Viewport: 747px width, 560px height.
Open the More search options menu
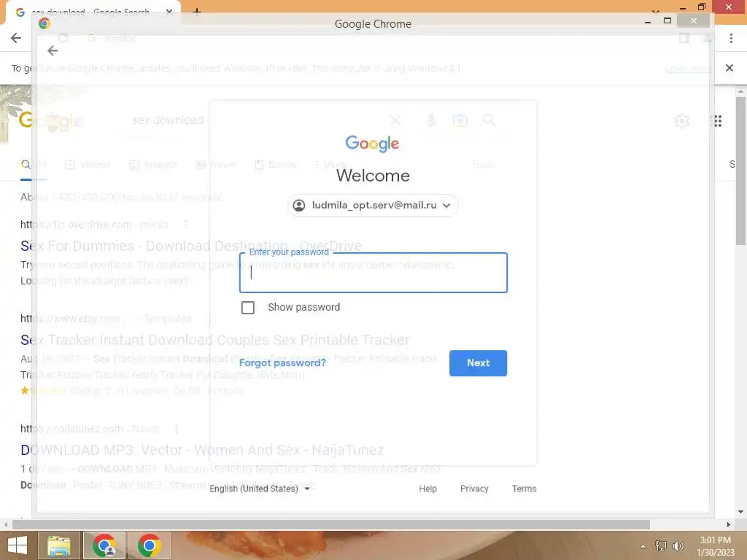[330, 164]
